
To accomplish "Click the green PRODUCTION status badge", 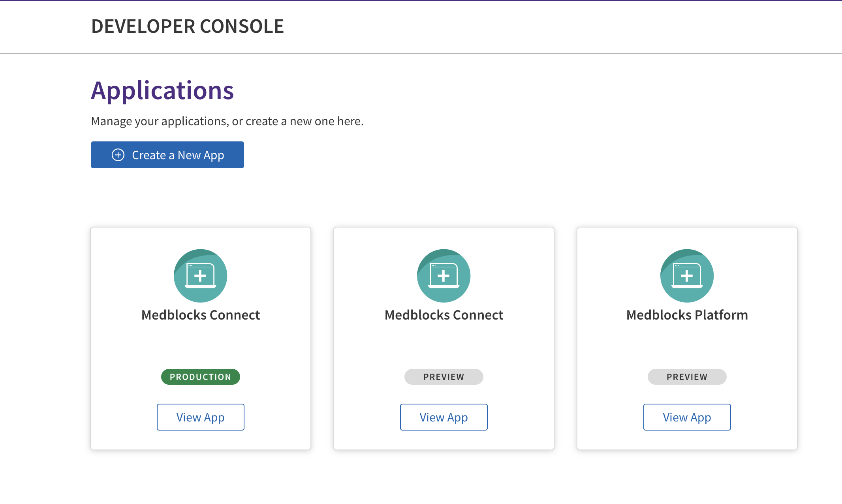I will [201, 377].
